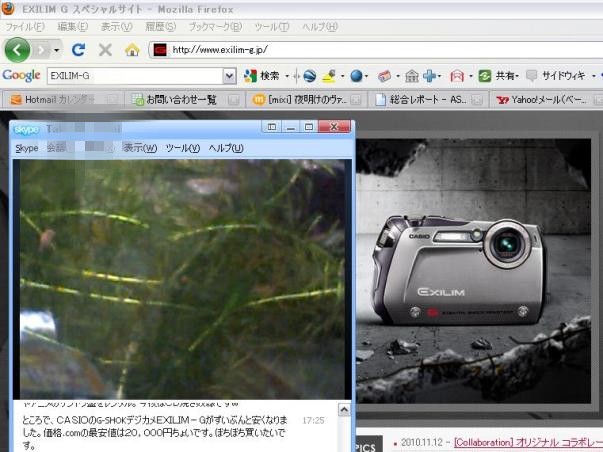The image size is (603, 452).
Task: Click the EXILIM camera image on the website
Action: [458, 272]
